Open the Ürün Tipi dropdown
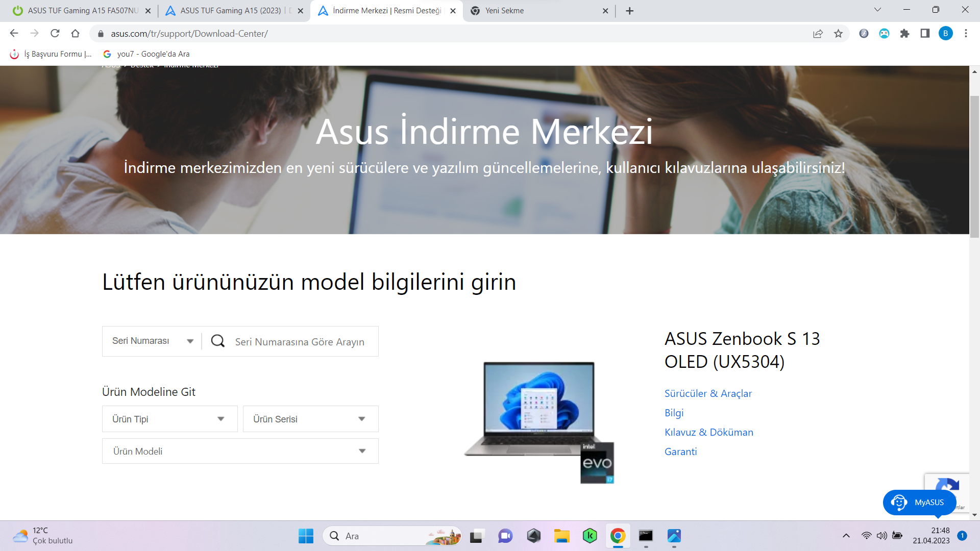 click(x=169, y=419)
